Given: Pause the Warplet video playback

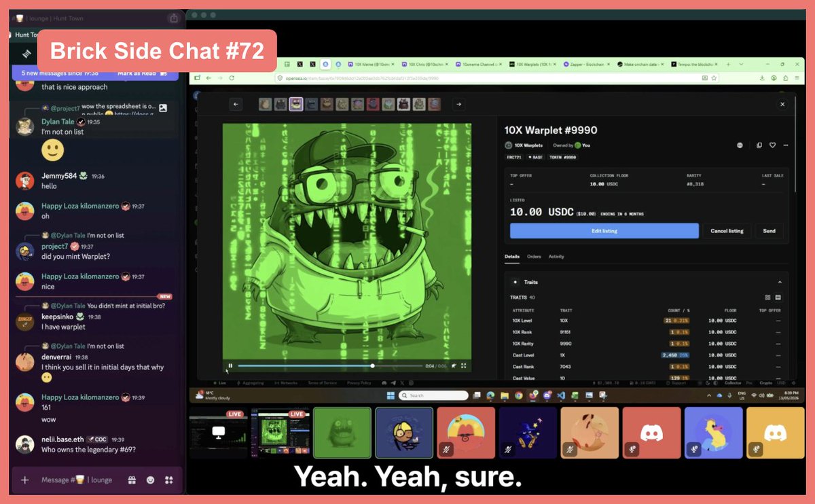Looking at the screenshot, I should (x=230, y=365).
